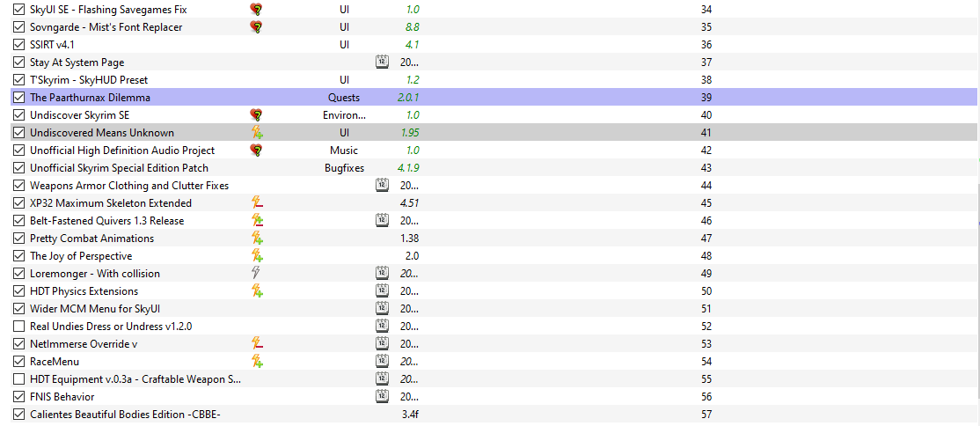Click calendar icon on Loremonger row
Screen dimensions: 980x426
383,273
